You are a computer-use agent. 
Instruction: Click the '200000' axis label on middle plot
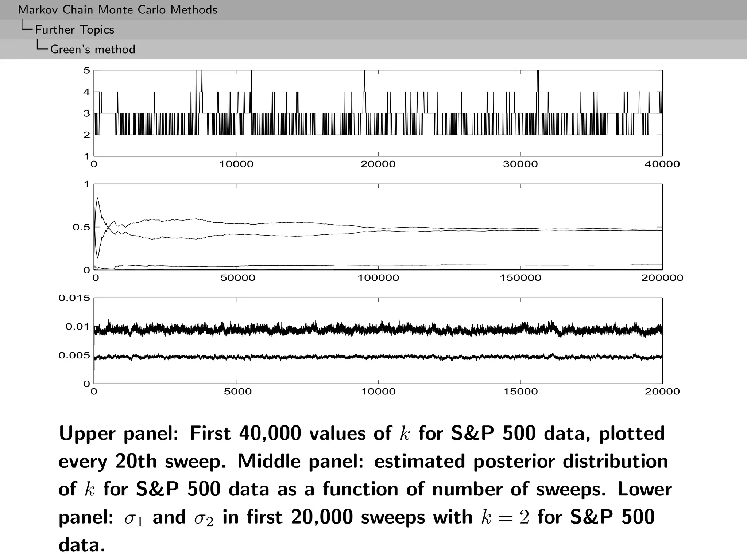pos(662,278)
